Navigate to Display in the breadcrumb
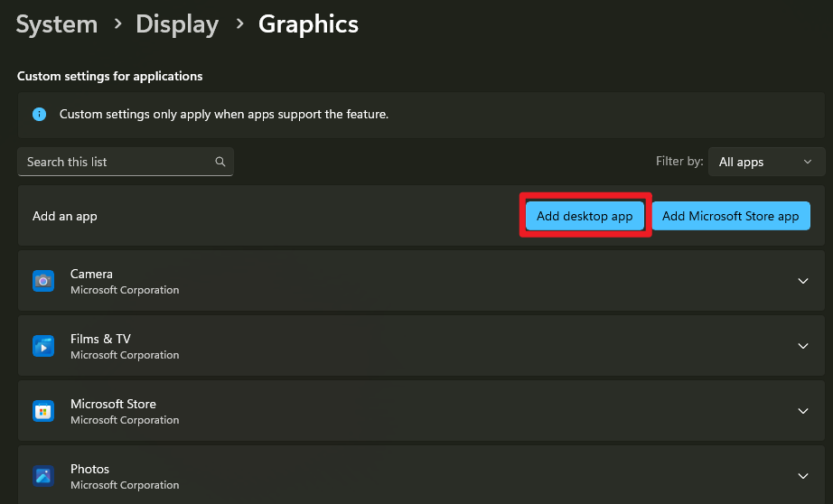This screenshot has height=504, width=833. (177, 24)
